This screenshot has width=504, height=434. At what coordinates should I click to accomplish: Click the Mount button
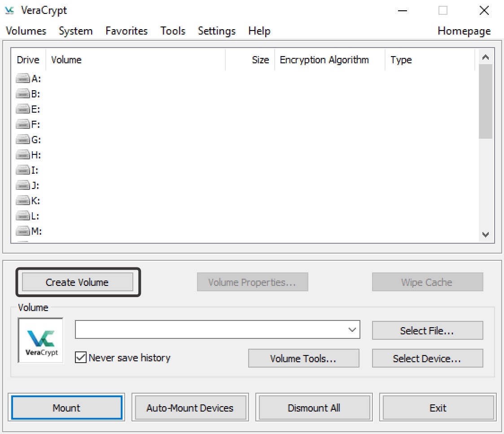point(66,408)
